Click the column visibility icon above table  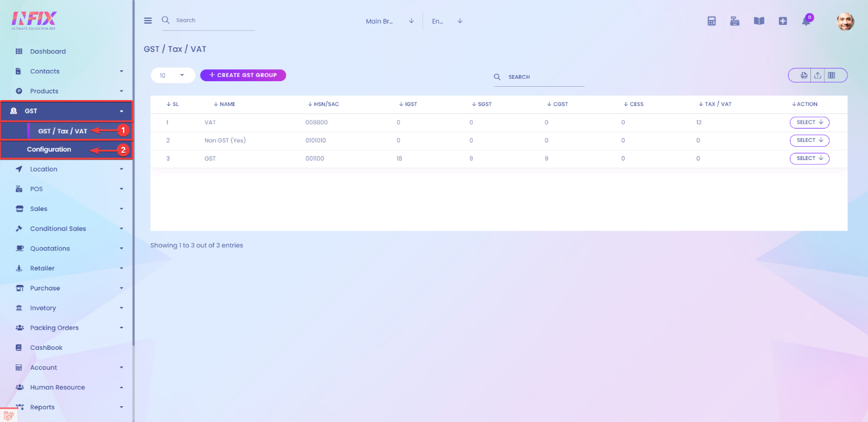pyautogui.click(x=832, y=75)
